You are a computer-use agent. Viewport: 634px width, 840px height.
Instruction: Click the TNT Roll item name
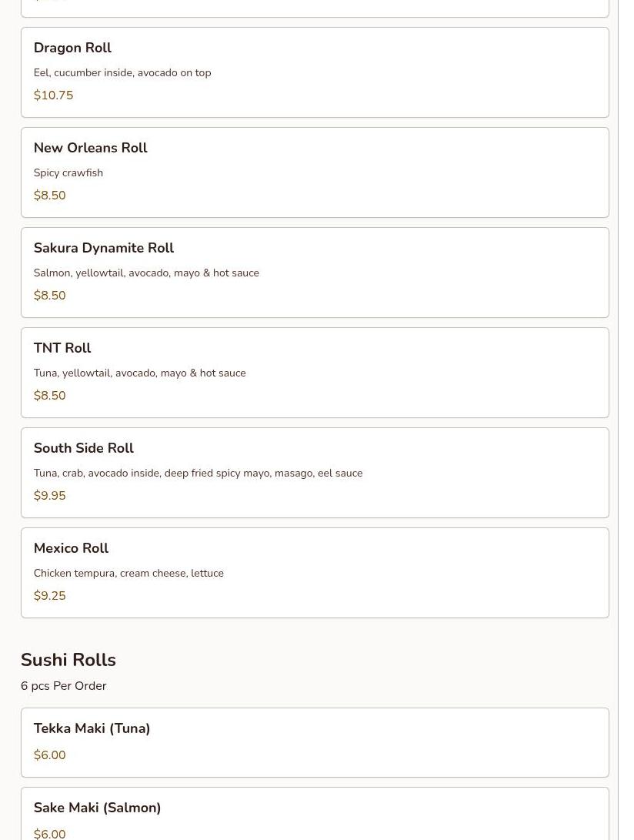(62, 348)
